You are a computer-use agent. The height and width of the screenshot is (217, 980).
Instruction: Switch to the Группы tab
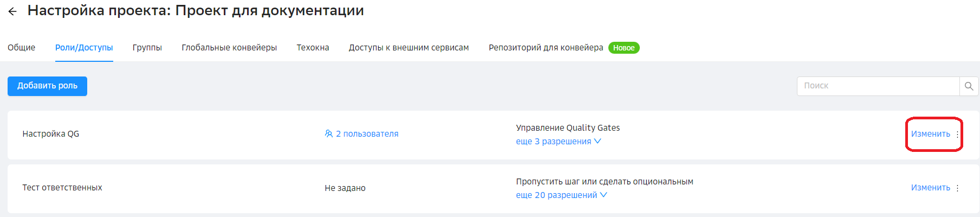[x=147, y=48]
